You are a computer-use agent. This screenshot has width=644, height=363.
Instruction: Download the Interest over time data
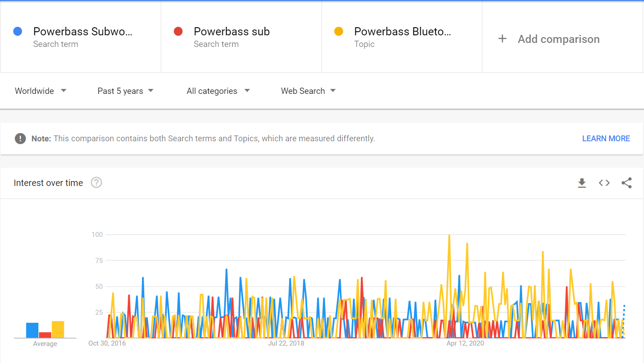pyautogui.click(x=581, y=183)
